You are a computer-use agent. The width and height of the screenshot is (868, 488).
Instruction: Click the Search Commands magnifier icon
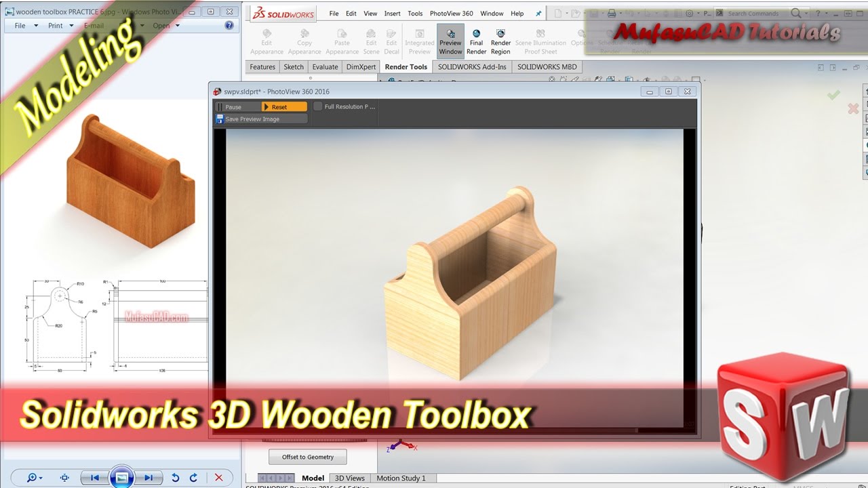coord(796,13)
